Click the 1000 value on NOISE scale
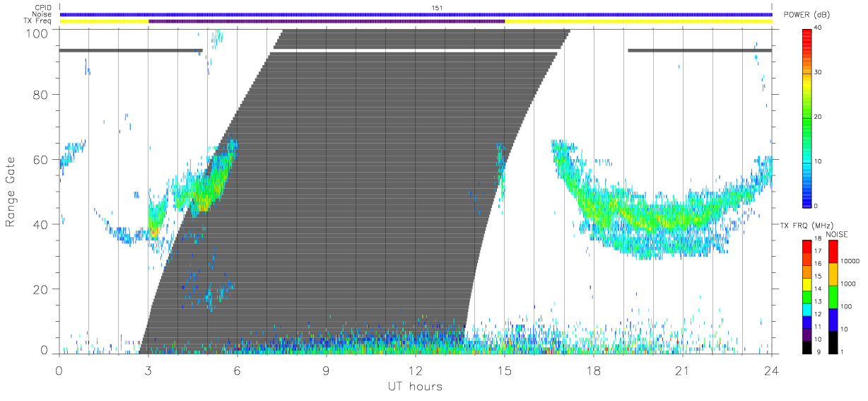Image resolution: width=868 pixels, height=401 pixels. [848, 283]
